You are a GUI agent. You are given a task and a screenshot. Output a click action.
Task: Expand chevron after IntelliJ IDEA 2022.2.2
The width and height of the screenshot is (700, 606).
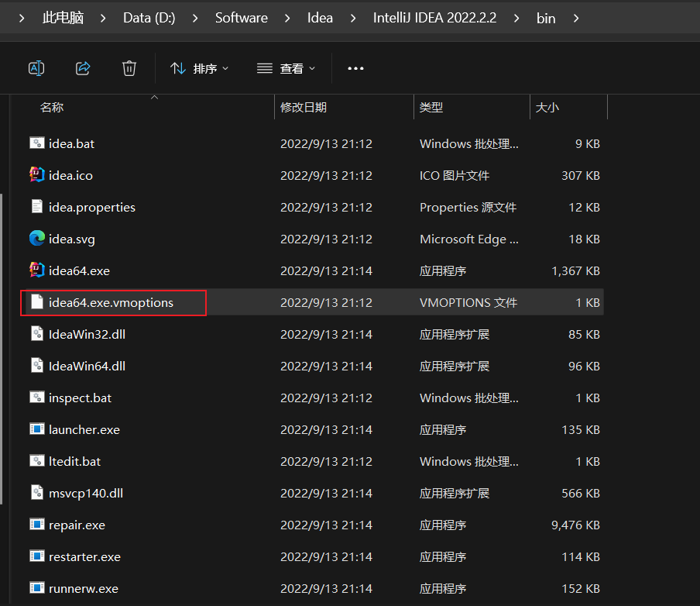[516, 19]
